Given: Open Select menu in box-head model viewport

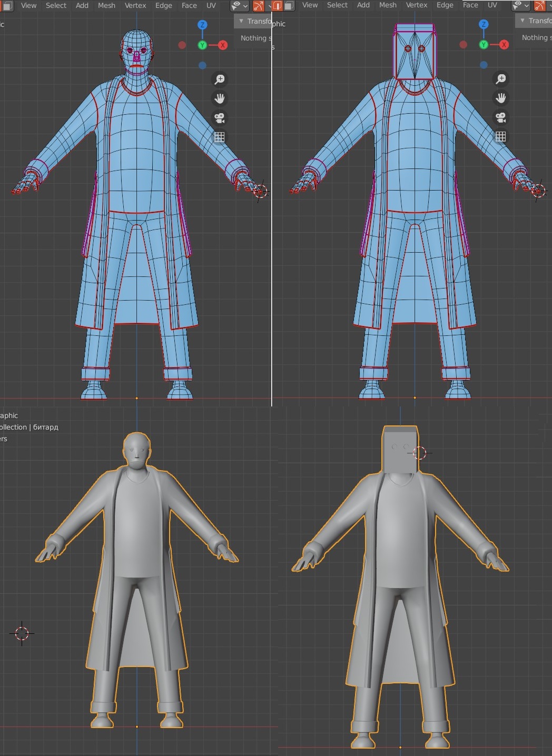Looking at the screenshot, I should point(337,5).
